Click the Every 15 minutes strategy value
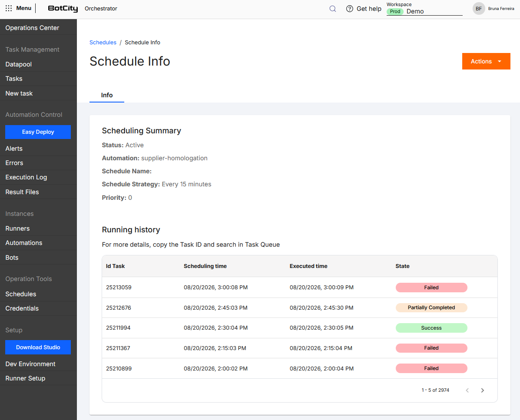Viewport: 520px width, 420px height. pyautogui.click(x=186, y=184)
